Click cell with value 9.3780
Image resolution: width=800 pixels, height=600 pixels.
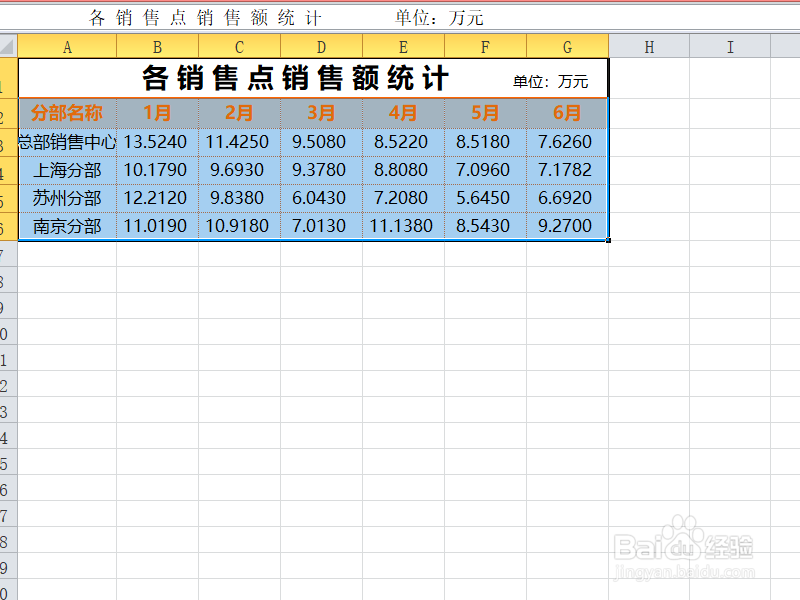point(321,170)
